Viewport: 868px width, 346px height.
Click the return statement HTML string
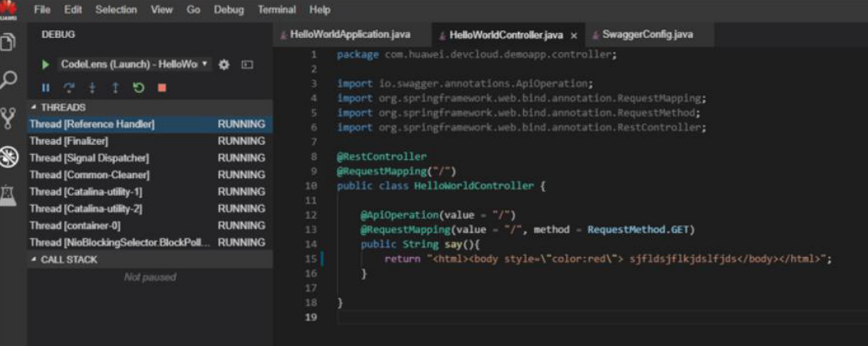point(626,258)
